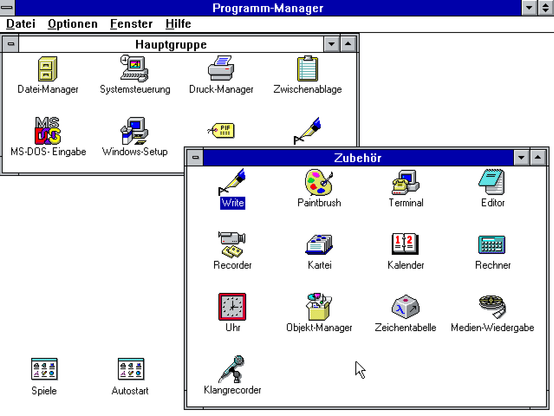Select the Windows-Setup icon

[x=134, y=131]
